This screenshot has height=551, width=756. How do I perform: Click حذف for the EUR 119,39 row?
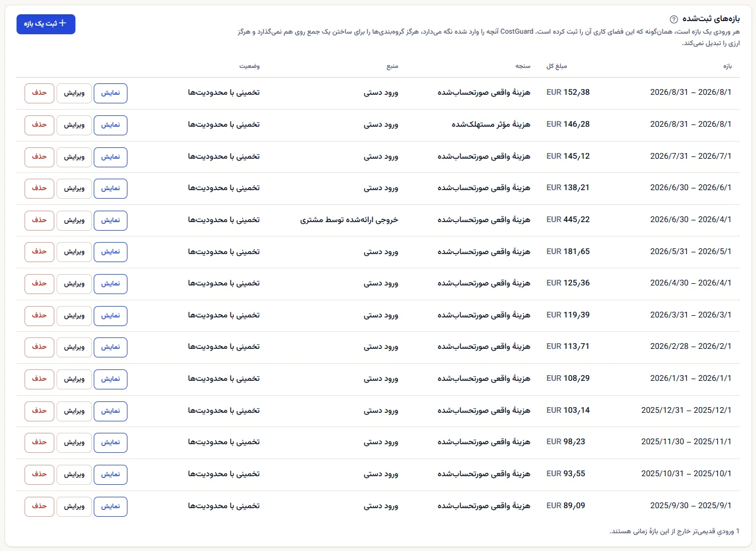tap(39, 316)
